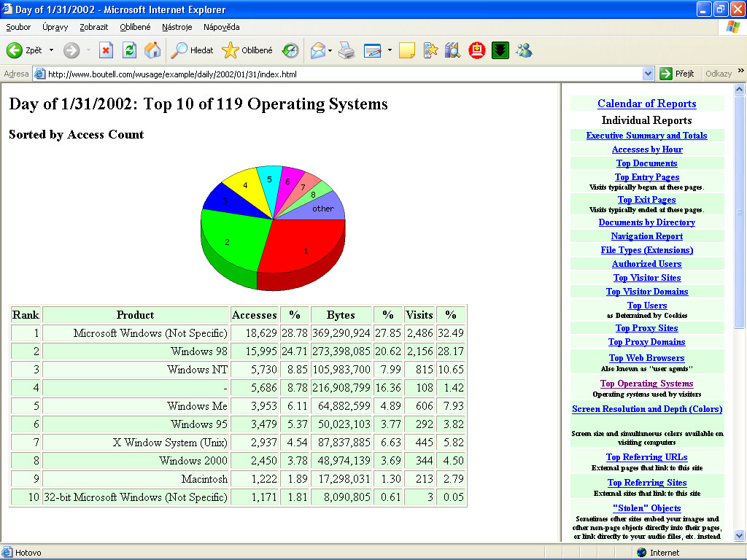747x560 pixels.
Task: Click the status bar page icon beside Hotovo
Action: [7, 553]
